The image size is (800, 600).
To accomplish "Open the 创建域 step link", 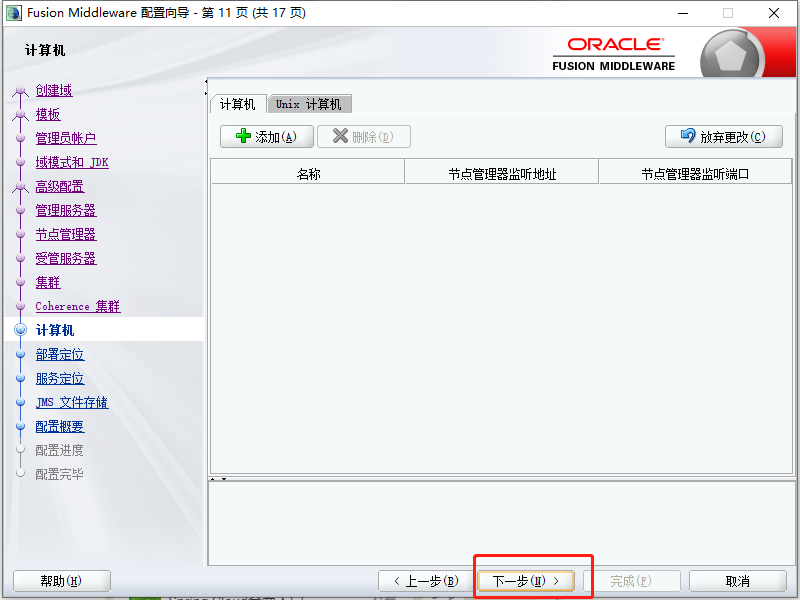I will tap(54, 91).
